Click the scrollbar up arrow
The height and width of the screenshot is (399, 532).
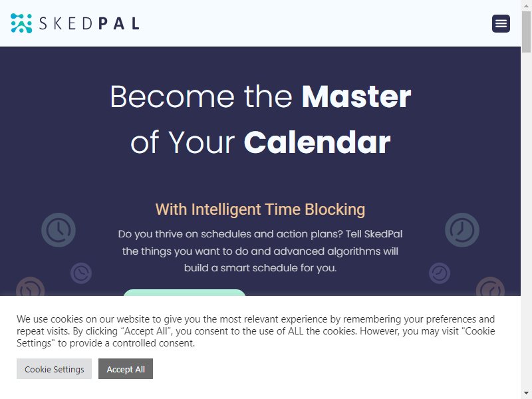pos(526,5)
